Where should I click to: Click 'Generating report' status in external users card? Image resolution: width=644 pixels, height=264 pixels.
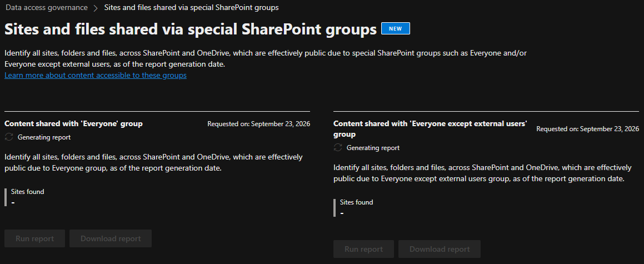point(373,148)
